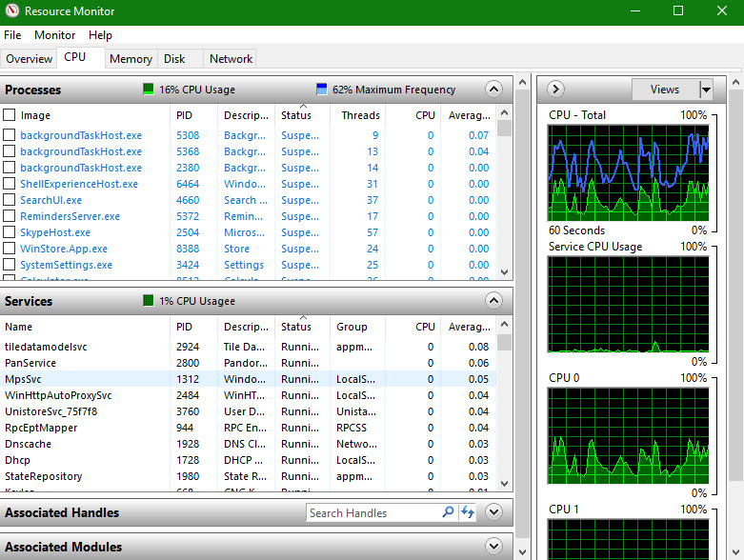Viewport: 744px width, 560px height.
Task: Click the Views button
Action: (x=665, y=90)
